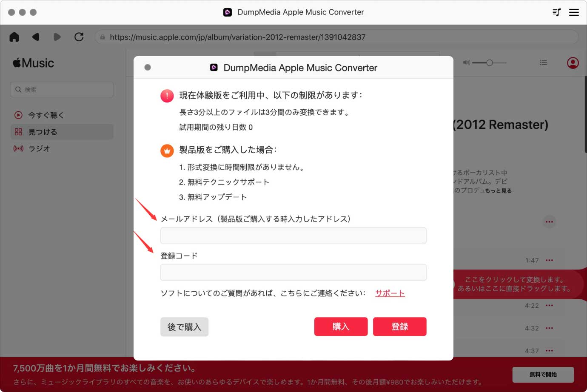587x392 pixels.
Task: Click the ここをクリックして変換します convert bubble
Action: tap(518, 284)
